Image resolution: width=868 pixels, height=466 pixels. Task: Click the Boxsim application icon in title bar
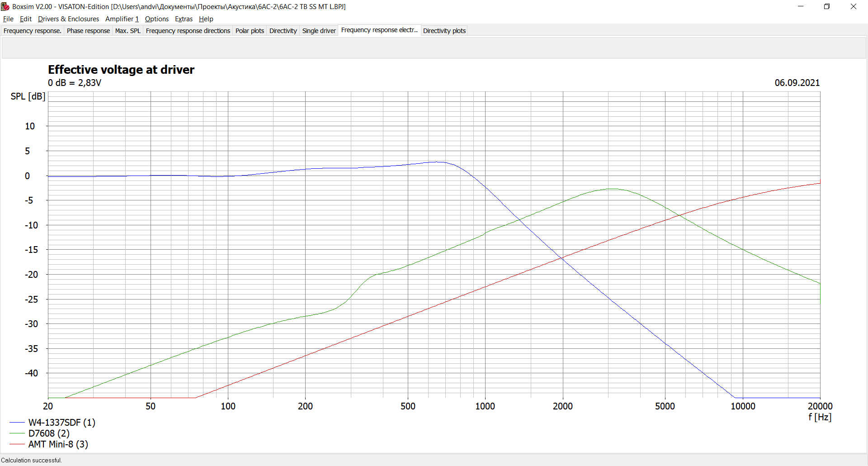pyautogui.click(x=5, y=6)
